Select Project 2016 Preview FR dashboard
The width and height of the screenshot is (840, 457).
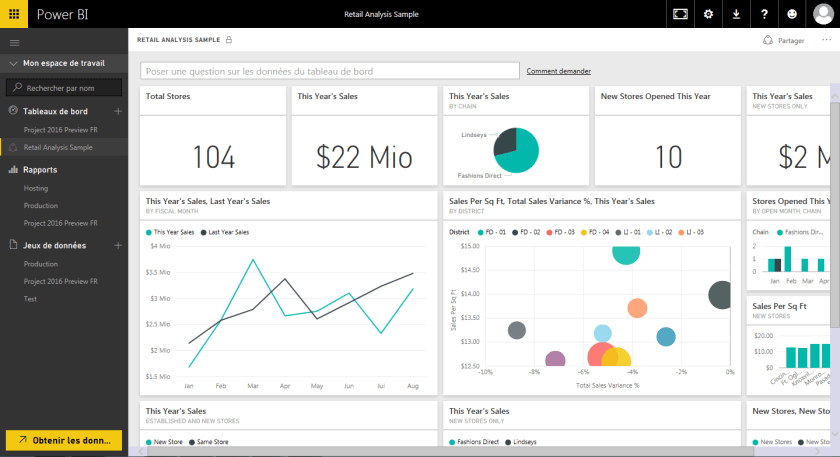[60, 130]
